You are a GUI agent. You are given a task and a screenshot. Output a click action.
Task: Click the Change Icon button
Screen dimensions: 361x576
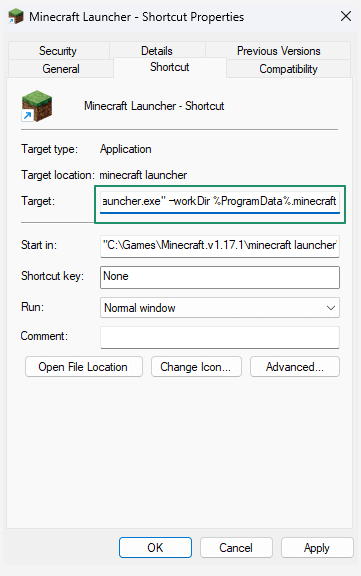pyautogui.click(x=196, y=367)
